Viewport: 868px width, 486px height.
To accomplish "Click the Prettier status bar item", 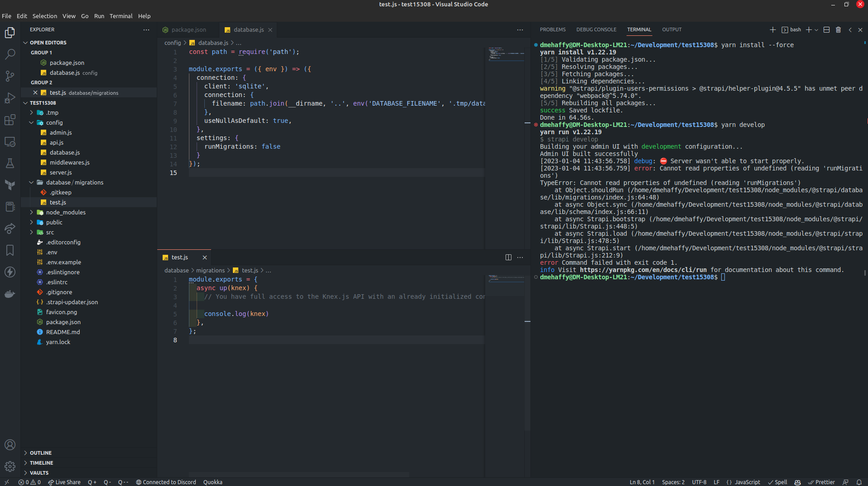I will tap(822, 482).
